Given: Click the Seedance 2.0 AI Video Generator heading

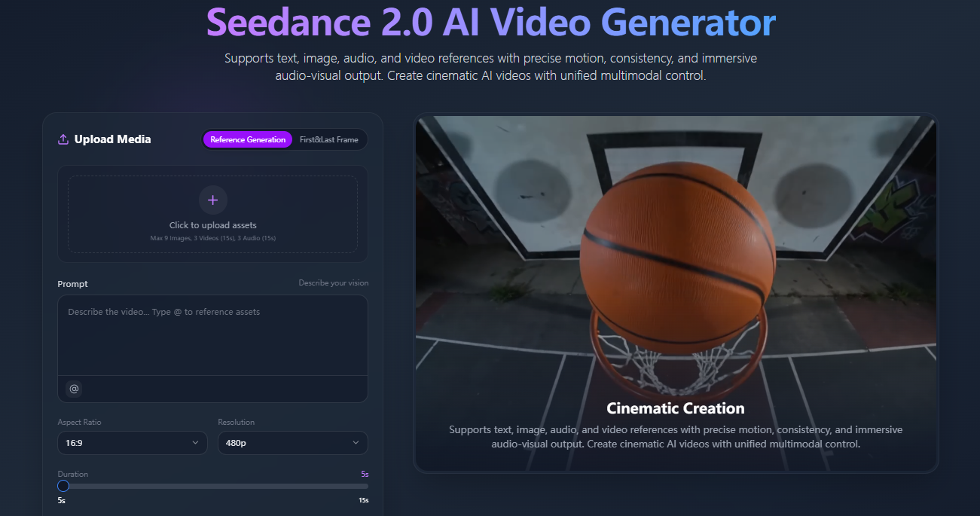Looking at the screenshot, I should (490, 23).
